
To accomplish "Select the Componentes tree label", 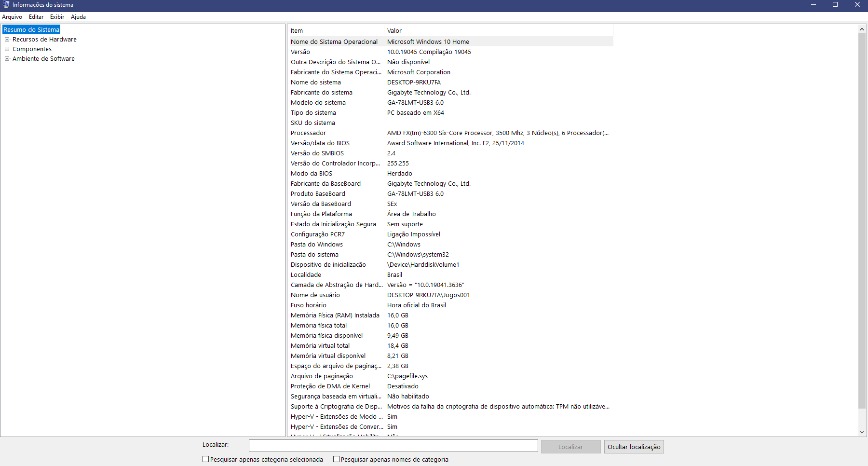I will pos(32,49).
